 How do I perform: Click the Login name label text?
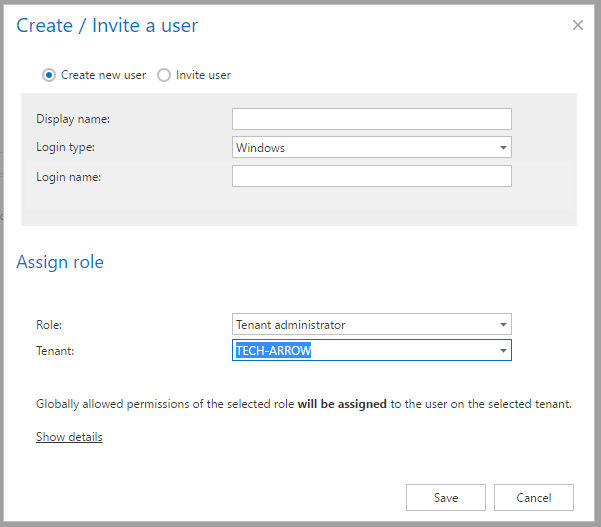click(69, 177)
